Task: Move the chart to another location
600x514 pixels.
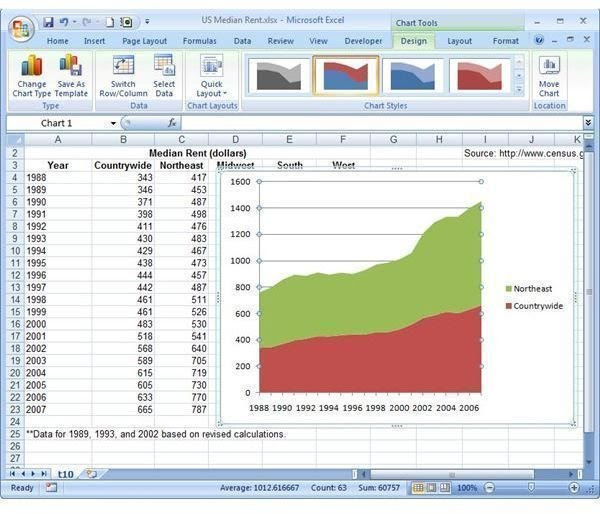Action: point(549,76)
